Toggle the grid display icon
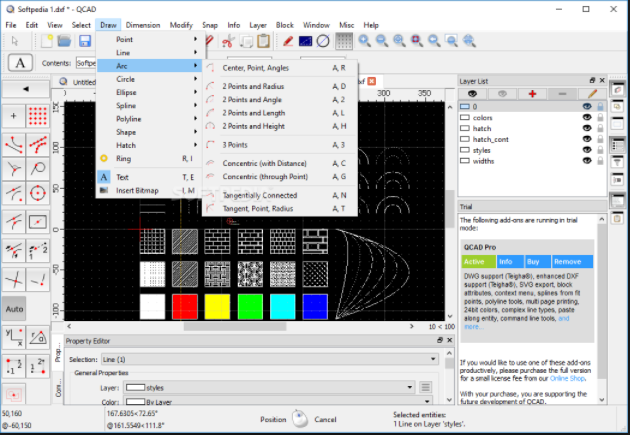Screen dimensions: 630x435 click(x=344, y=41)
